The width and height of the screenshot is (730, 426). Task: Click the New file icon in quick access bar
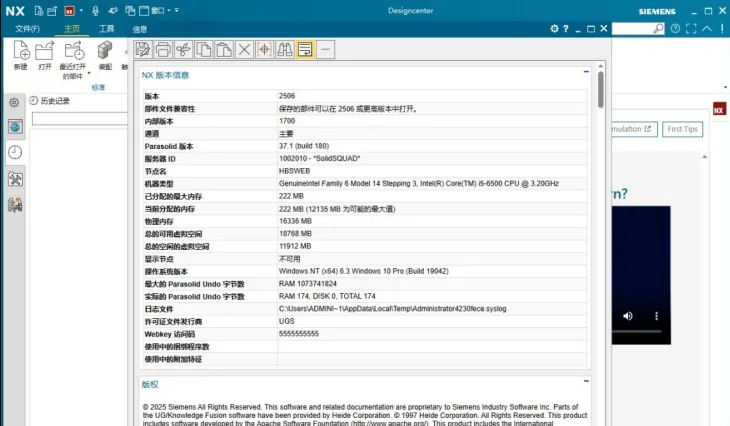(x=39, y=11)
